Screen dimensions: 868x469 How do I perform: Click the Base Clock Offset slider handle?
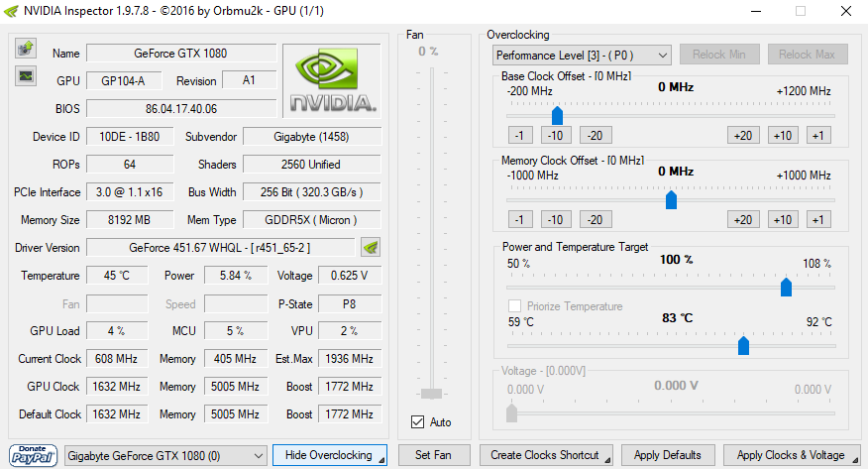coord(557,115)
